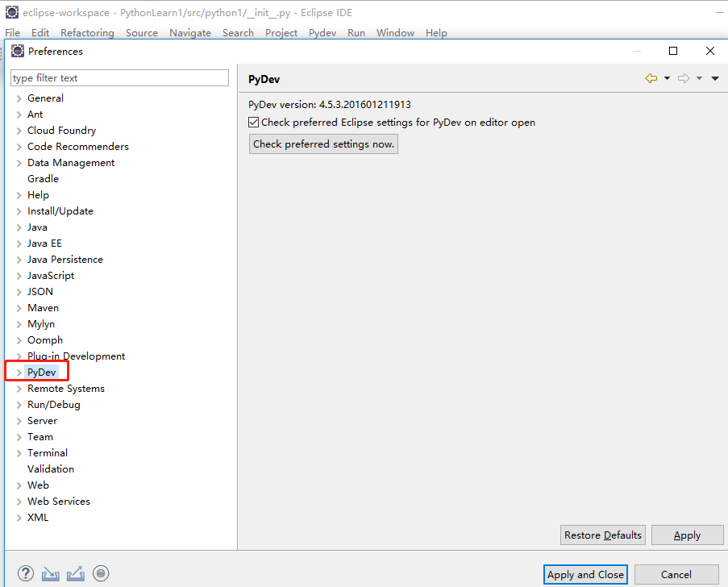The width and height of the screenshot is (728, 587).
Task: Select Remote Systems tree item
Action: 66,388
